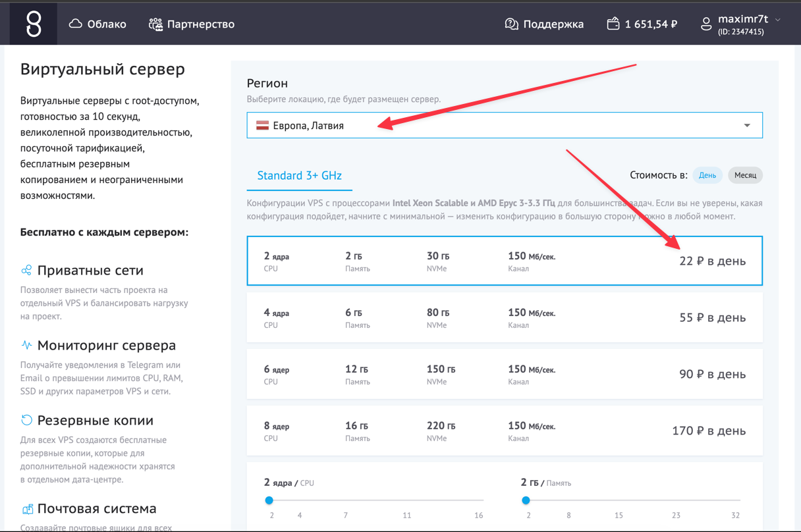Click the Резервные копии refresh icon
Image resolution: width=801 pixels, height=532 pixels.
(x=26, y=420)
